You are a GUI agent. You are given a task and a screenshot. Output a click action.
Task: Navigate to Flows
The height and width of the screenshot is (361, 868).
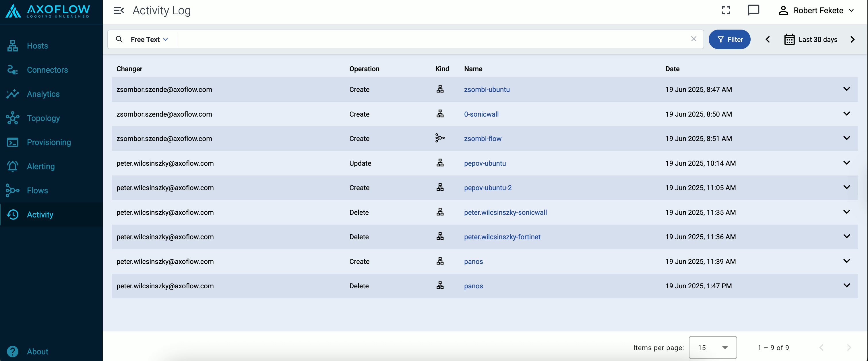pyautogui.click(x=51, y=190)
